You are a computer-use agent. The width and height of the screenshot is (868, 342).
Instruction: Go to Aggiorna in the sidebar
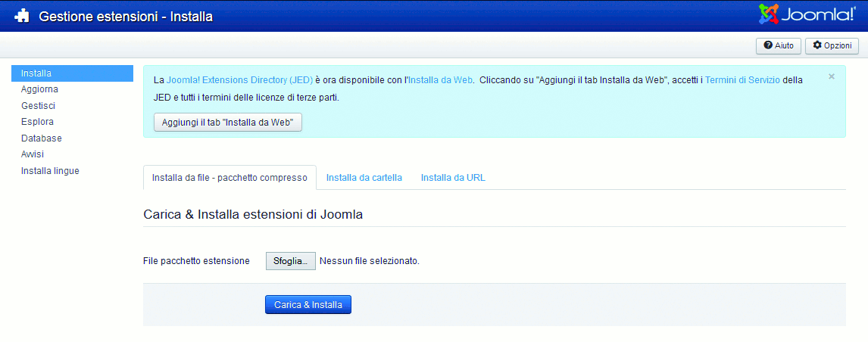pos(39,89)
